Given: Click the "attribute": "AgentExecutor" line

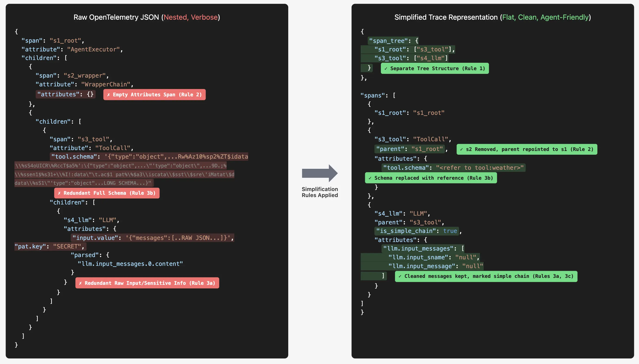Looking at the screenshot, I should pyautogui.click(x=72, y=49).
